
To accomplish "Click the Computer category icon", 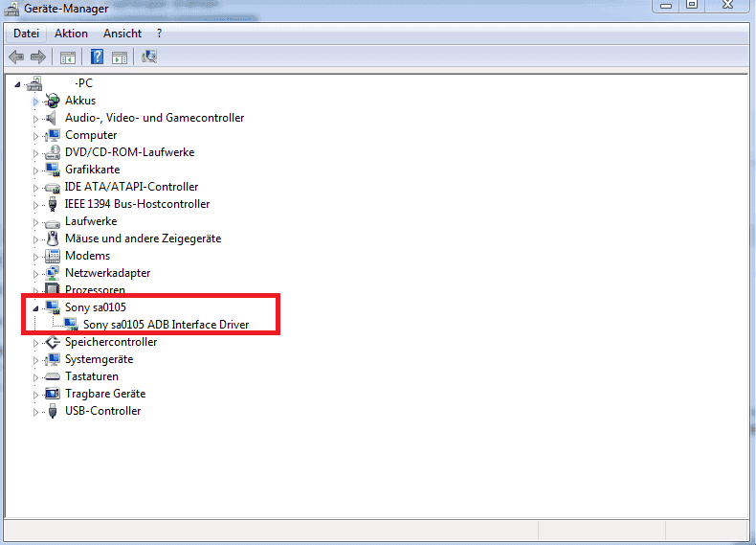I will pyautogui.click(x=52, y=135).
